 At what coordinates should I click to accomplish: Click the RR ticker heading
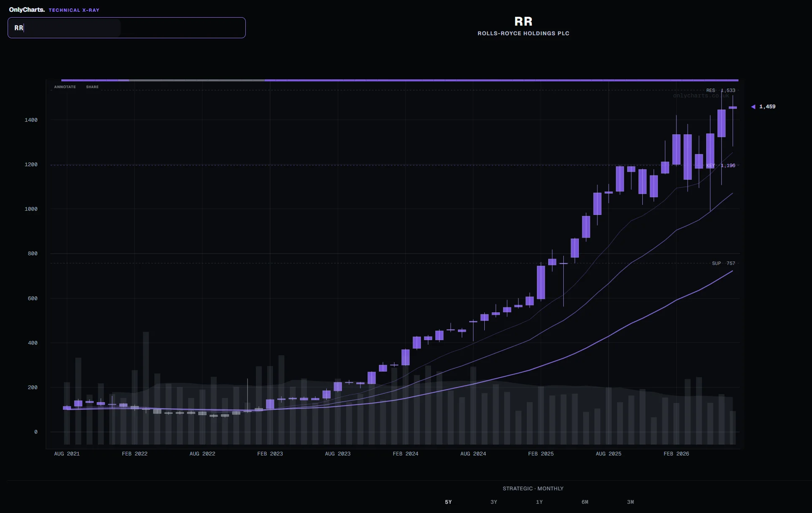tap(523, 21)
